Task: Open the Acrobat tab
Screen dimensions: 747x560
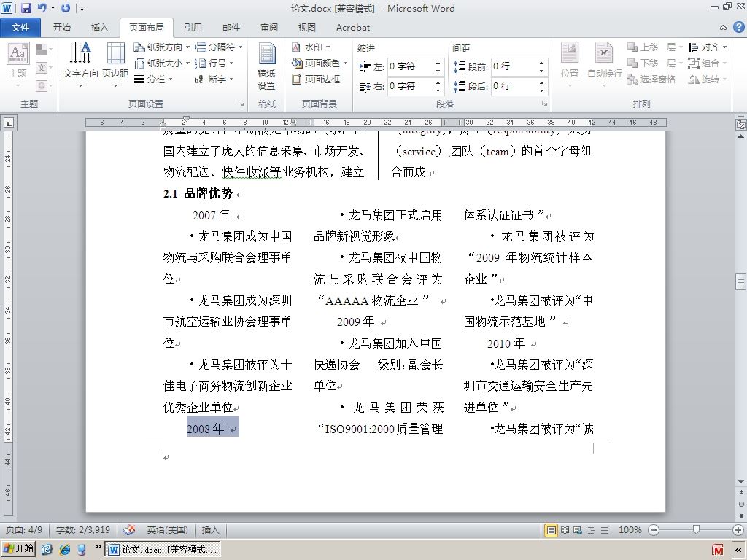Action: [352, 28]
